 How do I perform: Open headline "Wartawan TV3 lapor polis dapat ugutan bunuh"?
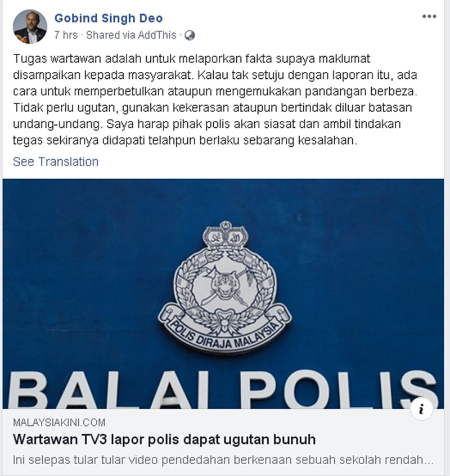click(x=164, y=439)
